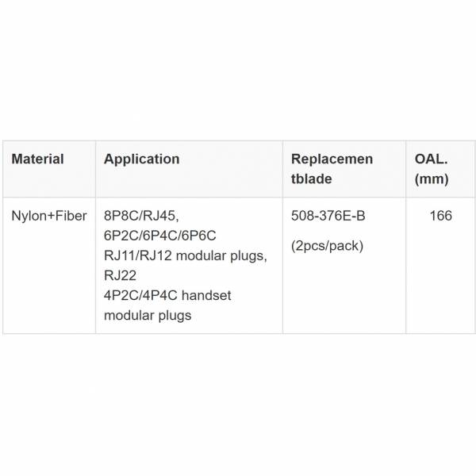Select blade part number 508-376E-B
The width and height of the screenshot is (476, 476).
point(329,216)
